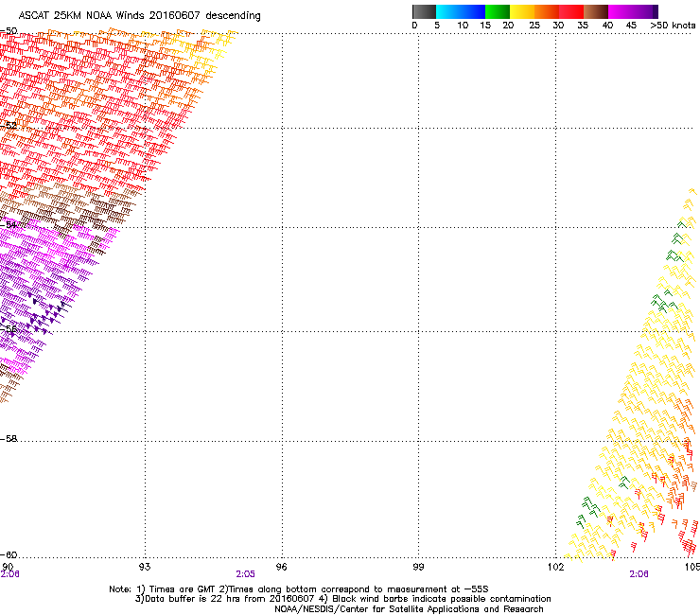Screen dimensions: 700x615
Task: Select the orange 25-30 knots legend segment
Action: [x=547, y=11]
